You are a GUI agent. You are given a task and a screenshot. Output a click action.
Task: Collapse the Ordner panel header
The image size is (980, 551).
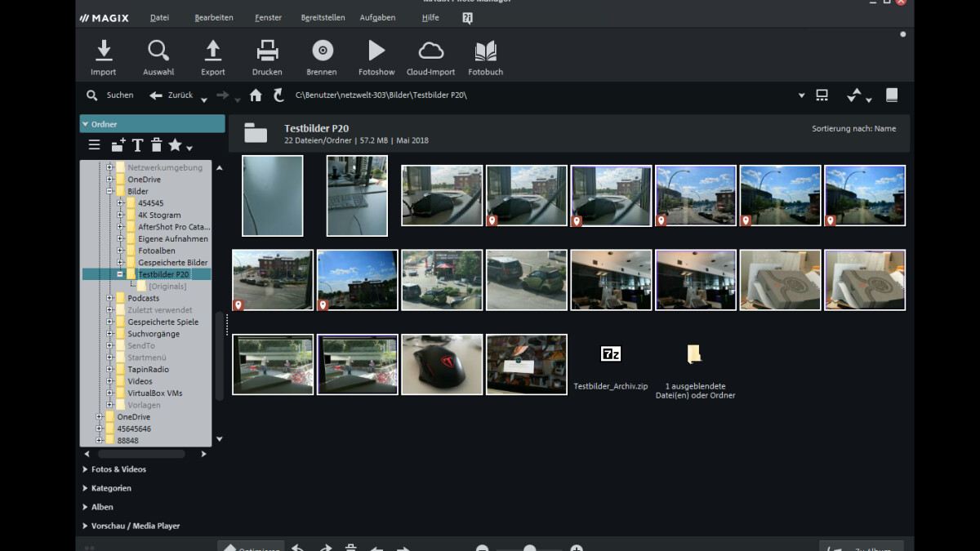[x=152, y=124]
